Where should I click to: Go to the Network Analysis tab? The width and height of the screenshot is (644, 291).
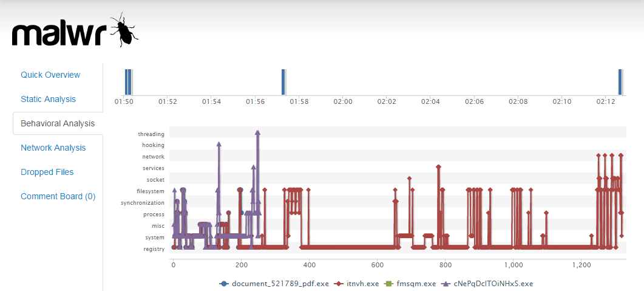tap(53, 148)
